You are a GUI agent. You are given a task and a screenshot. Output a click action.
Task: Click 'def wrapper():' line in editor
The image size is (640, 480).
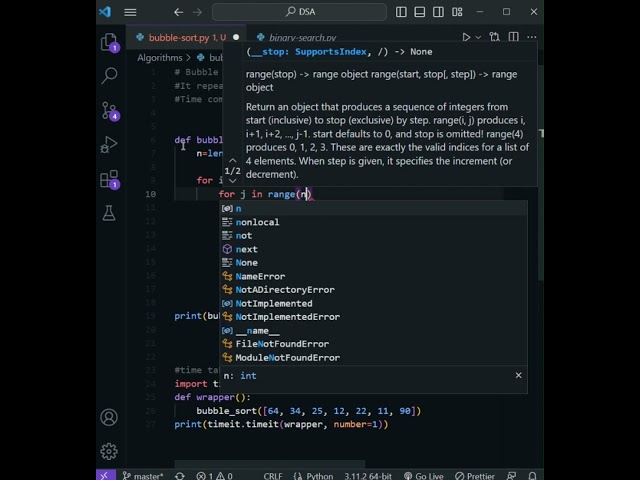pos(212,397)
